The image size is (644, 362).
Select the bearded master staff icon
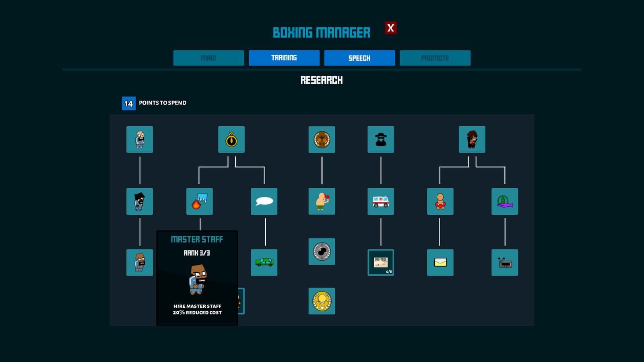pyautogui.click(x=140, y=263)
